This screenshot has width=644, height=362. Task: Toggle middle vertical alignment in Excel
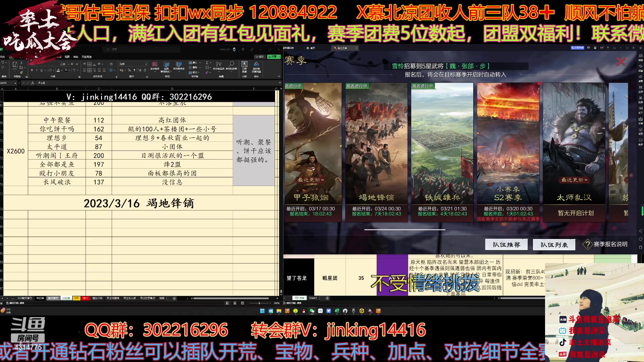(90, 64)
